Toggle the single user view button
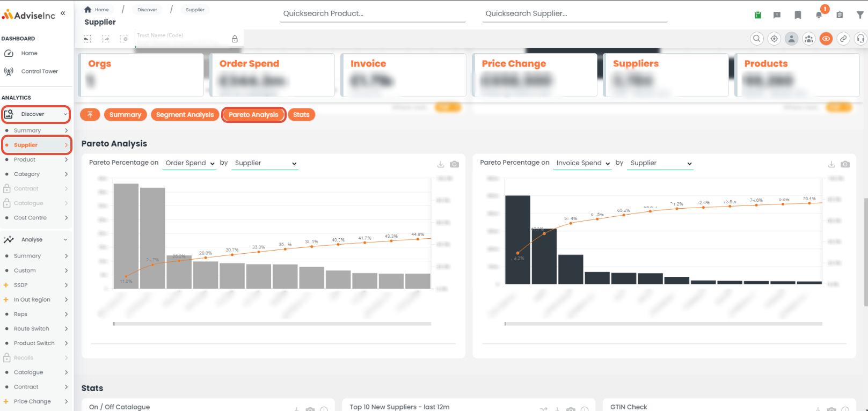Image resolution: width=868 pixels, height=411 pixels. 791,39
